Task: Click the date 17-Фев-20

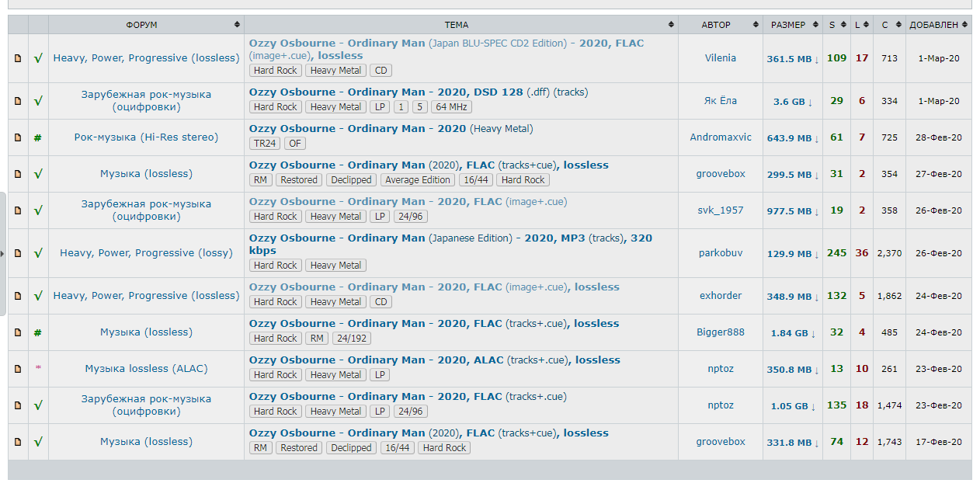Action: point(938,442)
